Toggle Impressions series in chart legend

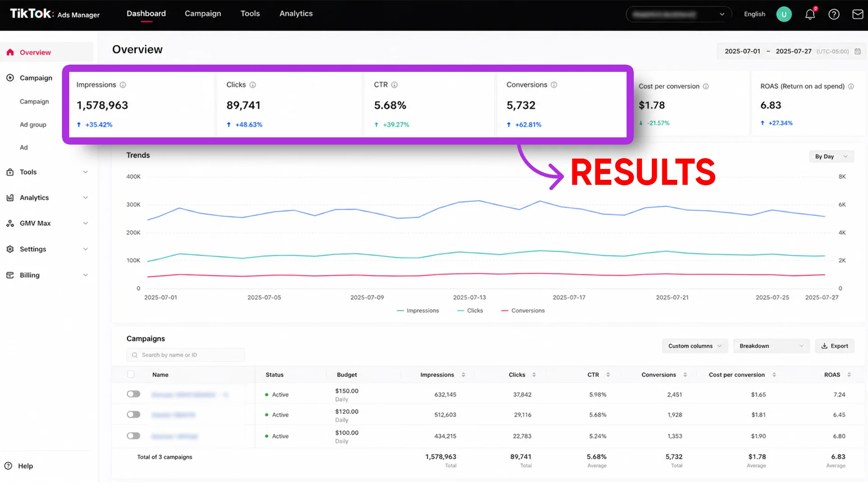[418, 310]
